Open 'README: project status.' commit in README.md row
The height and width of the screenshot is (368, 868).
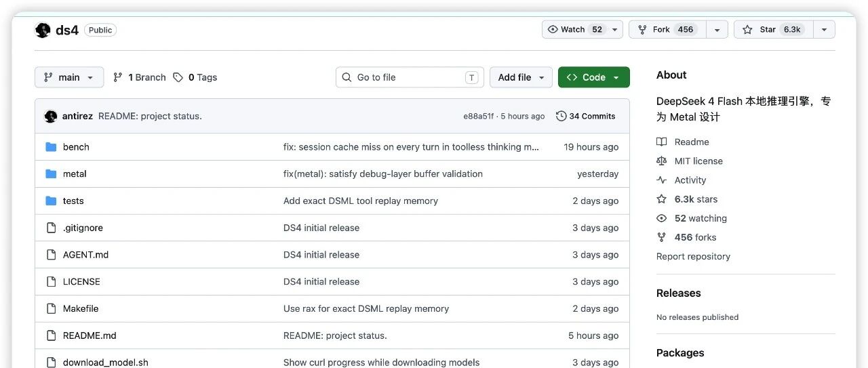coord(335,335)
